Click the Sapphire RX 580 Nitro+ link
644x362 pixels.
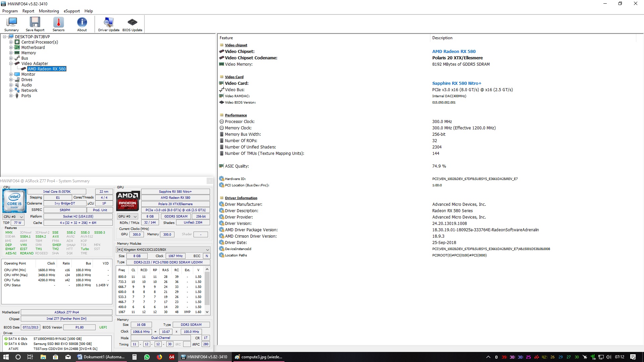click(457, 83)
